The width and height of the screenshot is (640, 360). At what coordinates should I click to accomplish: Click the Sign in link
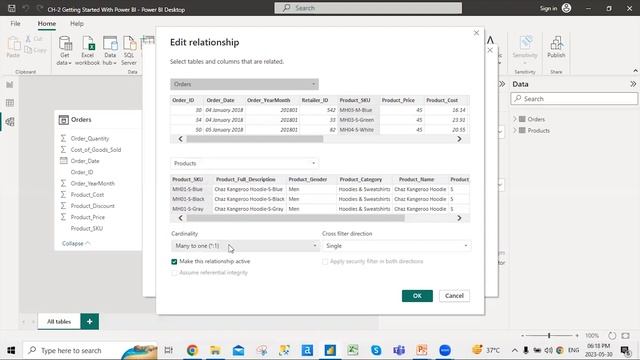[x=548, y=8]
